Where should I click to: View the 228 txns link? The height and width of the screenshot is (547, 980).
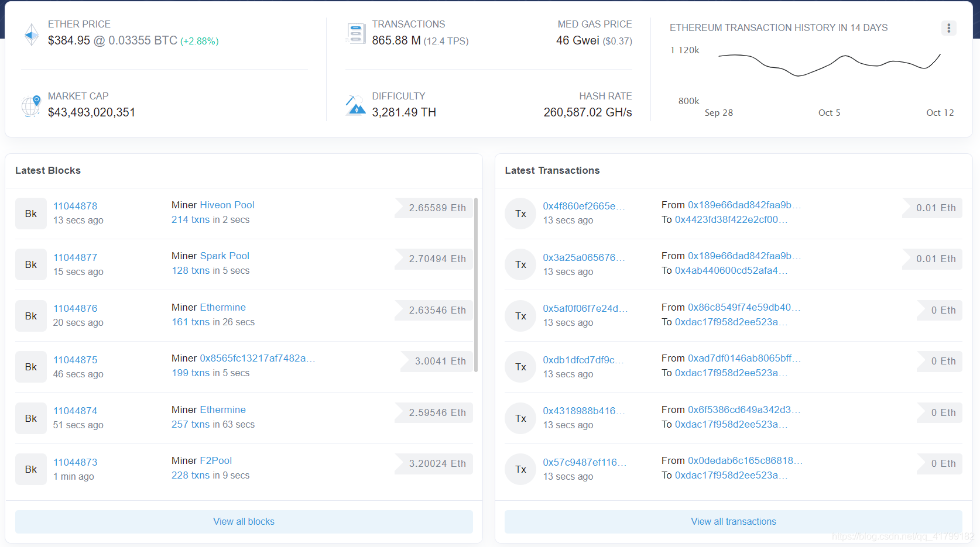190,475
